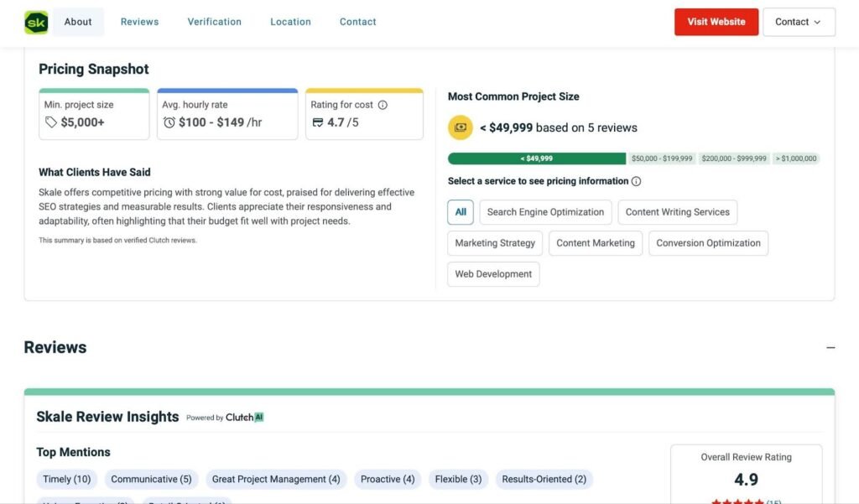The image size is (859, 504).
Task: Click the Top Mentions heading
Action: tap(74, 453)
